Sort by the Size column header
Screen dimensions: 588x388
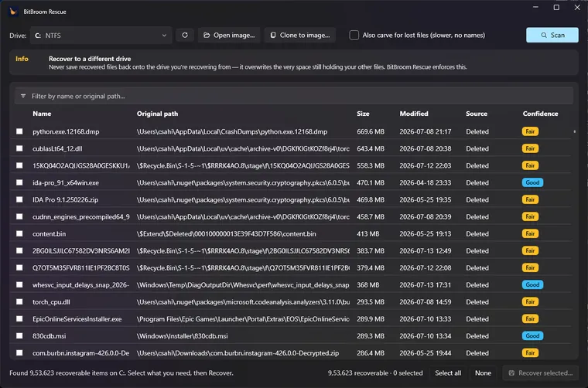point(363,114)
